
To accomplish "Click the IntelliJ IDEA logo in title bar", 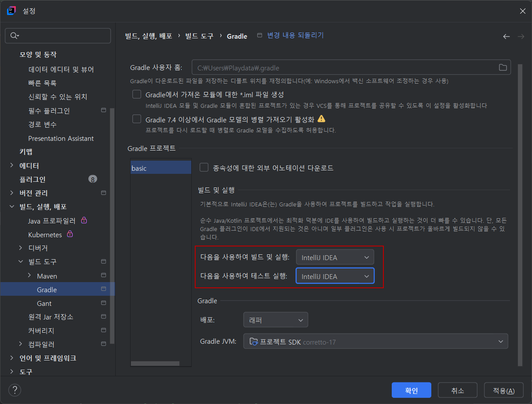I will 11,11.
